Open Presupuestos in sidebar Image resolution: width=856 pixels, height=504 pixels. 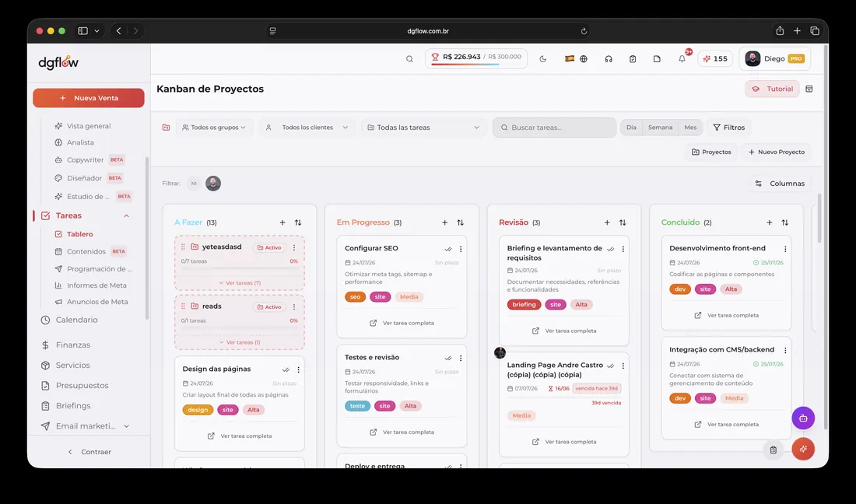point(75,385)
